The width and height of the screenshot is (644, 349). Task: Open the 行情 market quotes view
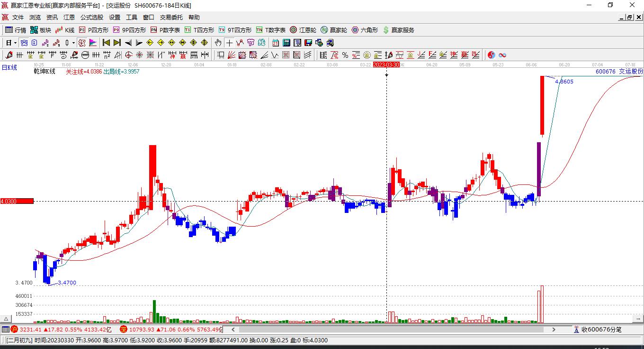pyautogui.click(x=15, y=30)
